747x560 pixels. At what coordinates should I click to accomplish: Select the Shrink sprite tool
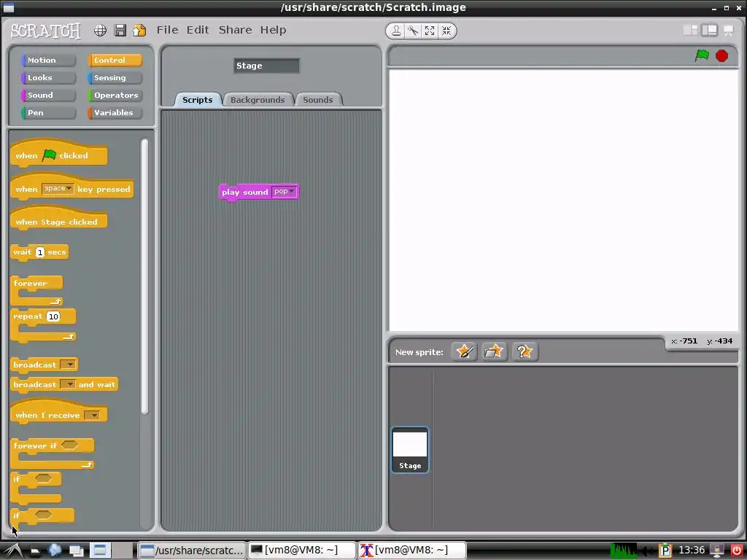(446, 31)
